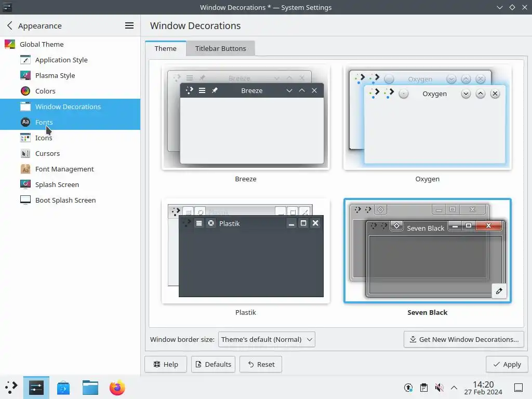This screenshot has width=532, height=399.
Task: Launch Firefox from the taskbar
Action: tap(117, 388)
